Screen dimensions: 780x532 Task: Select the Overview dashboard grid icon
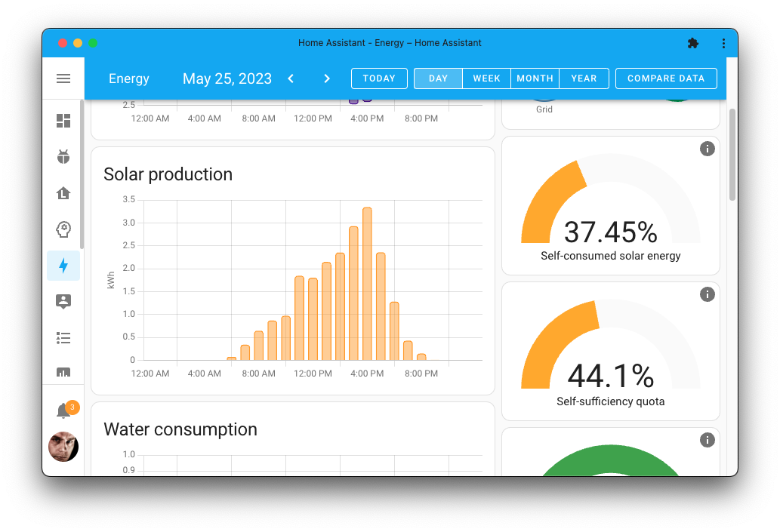tap(63, 121)
